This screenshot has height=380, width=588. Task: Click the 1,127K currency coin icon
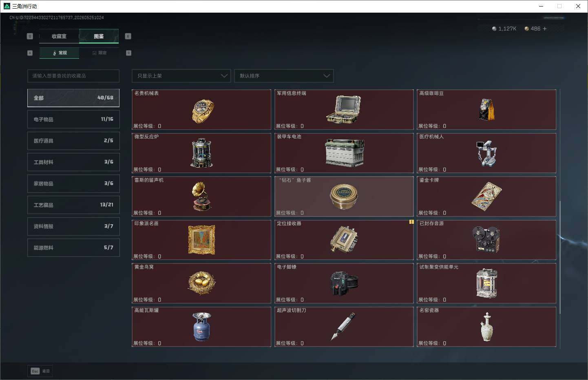pyautogui.click(x=494, y=29)
